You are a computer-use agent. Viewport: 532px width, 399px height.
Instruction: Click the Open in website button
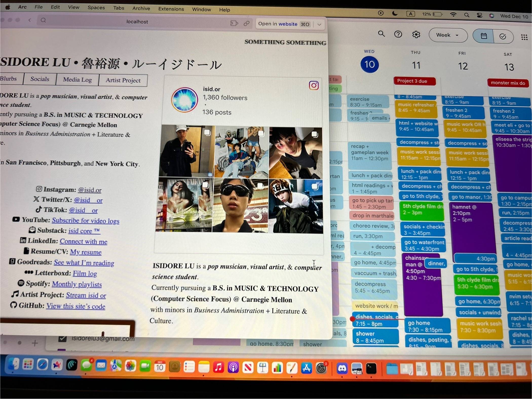tap(284, 24)
